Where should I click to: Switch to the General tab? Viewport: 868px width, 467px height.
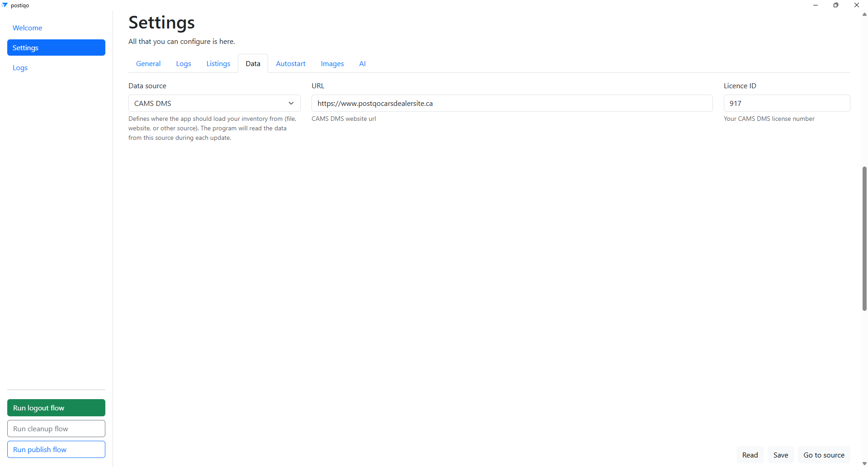[x=148, y=63]
